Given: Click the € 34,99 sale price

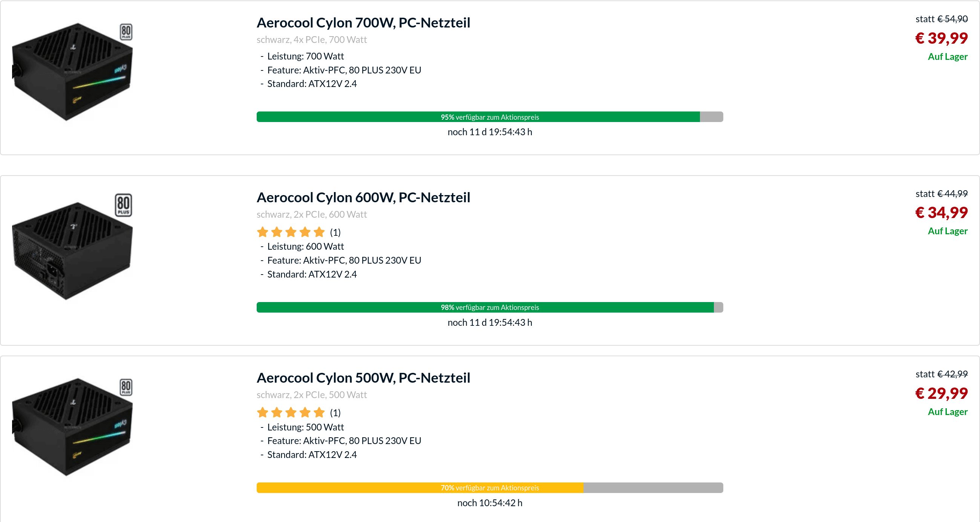Looking at the screenshot, I should 941,212.
